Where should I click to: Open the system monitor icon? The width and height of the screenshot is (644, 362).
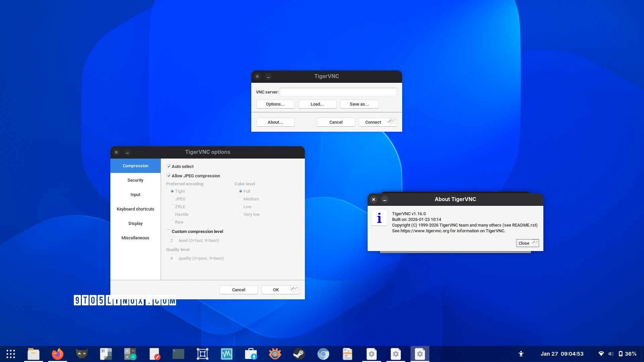pos(226,354)
